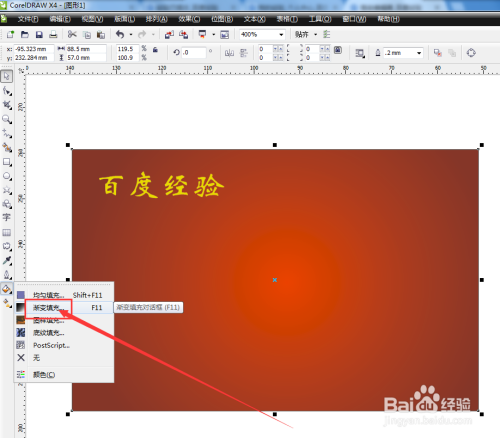500x438 pixels.
Task: Open the 400% zoom level dropdown
Action: (x=281, y=34)
